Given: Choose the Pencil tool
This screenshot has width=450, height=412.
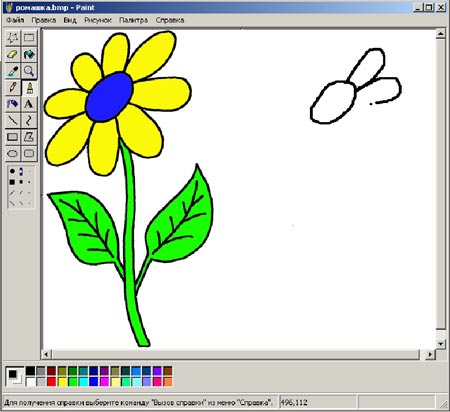Looking at the screenshot, I should coord(13,88).
